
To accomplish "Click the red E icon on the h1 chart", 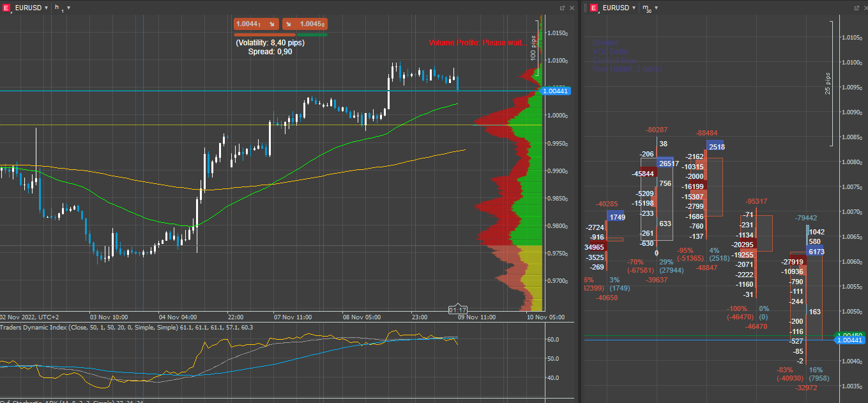I will [6, 8].
